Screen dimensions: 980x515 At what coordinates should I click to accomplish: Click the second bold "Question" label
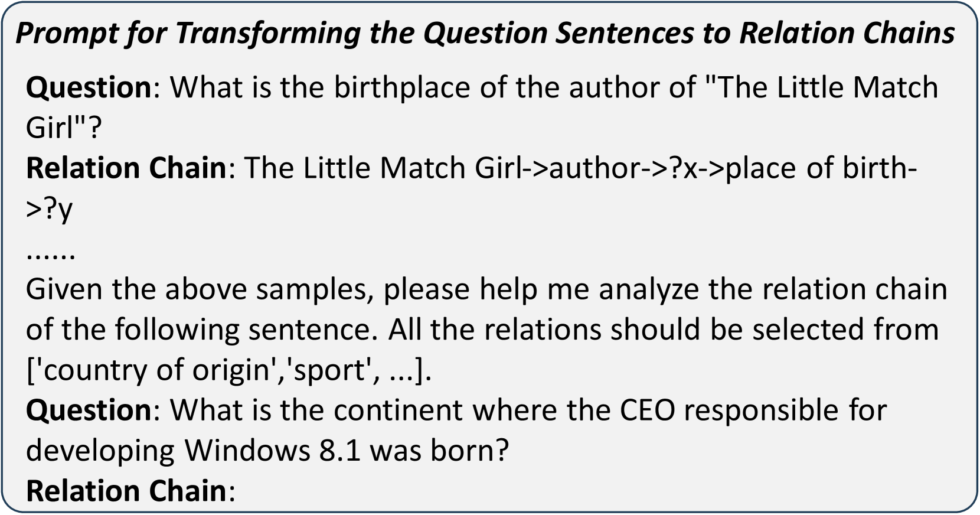tap(89, 410)
